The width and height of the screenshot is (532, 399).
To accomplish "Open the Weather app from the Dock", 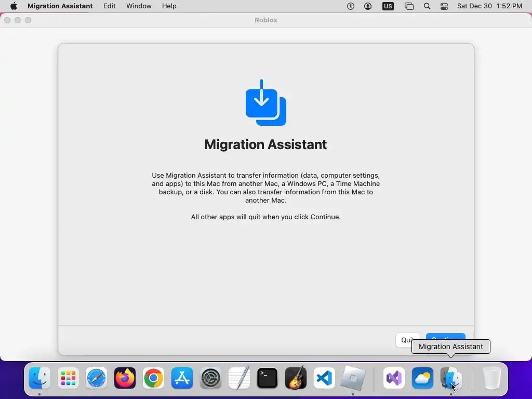I will coord(423,378).
